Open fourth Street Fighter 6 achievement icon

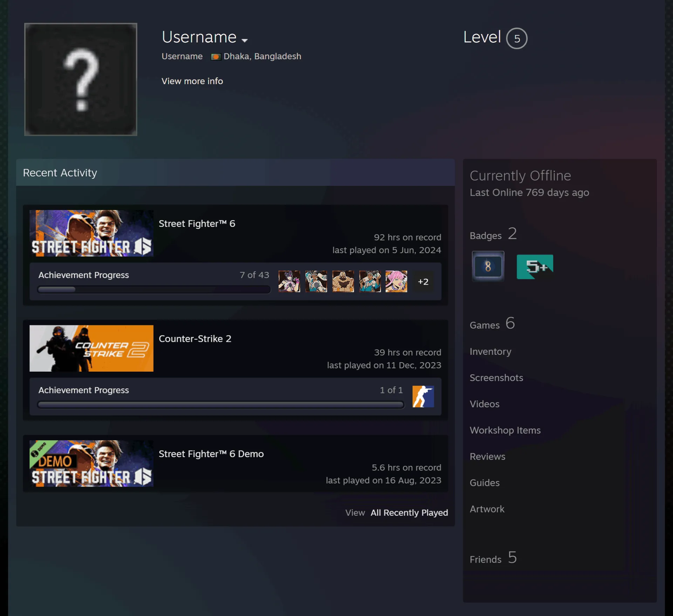click(x=370, y=281)
